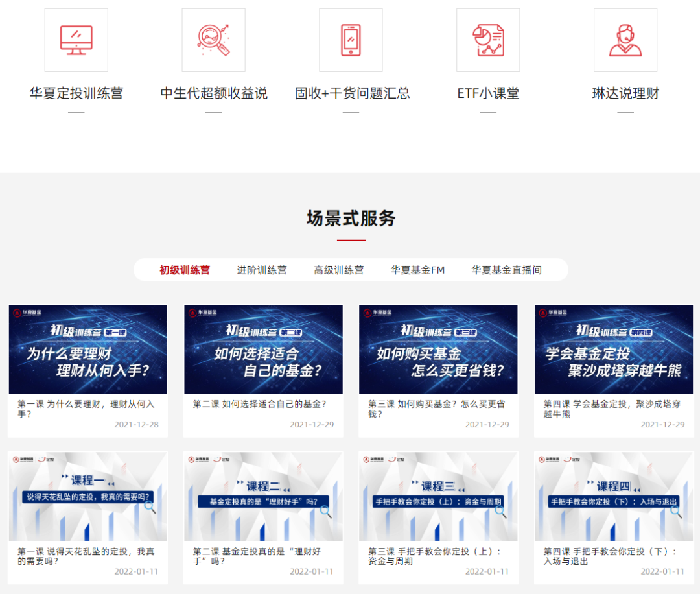The height and width of the screenshot is (594, 700).
Task: Click the 华夏定投训练营 label
Action: click(x=76, y=93)
